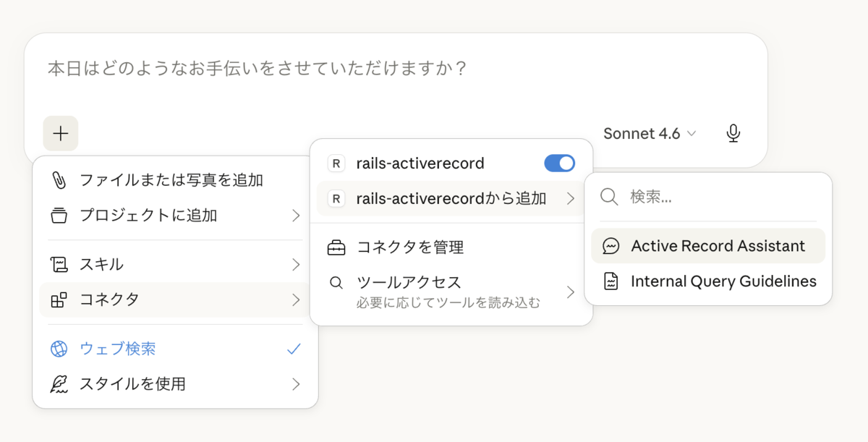Select Active Record Assistant prompt

click(708, 246)
